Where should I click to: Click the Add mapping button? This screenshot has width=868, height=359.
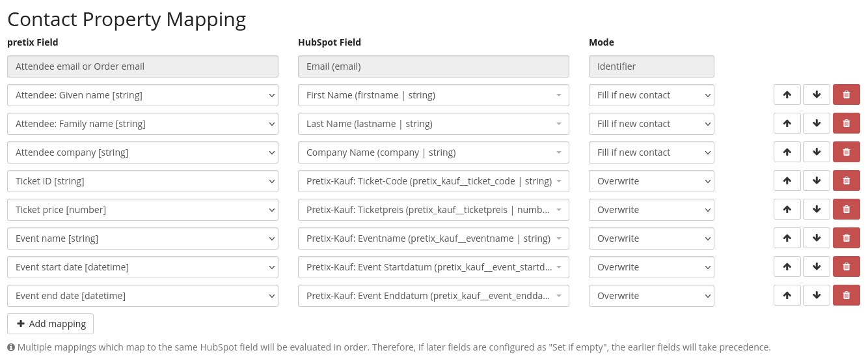tap(51, 324)
